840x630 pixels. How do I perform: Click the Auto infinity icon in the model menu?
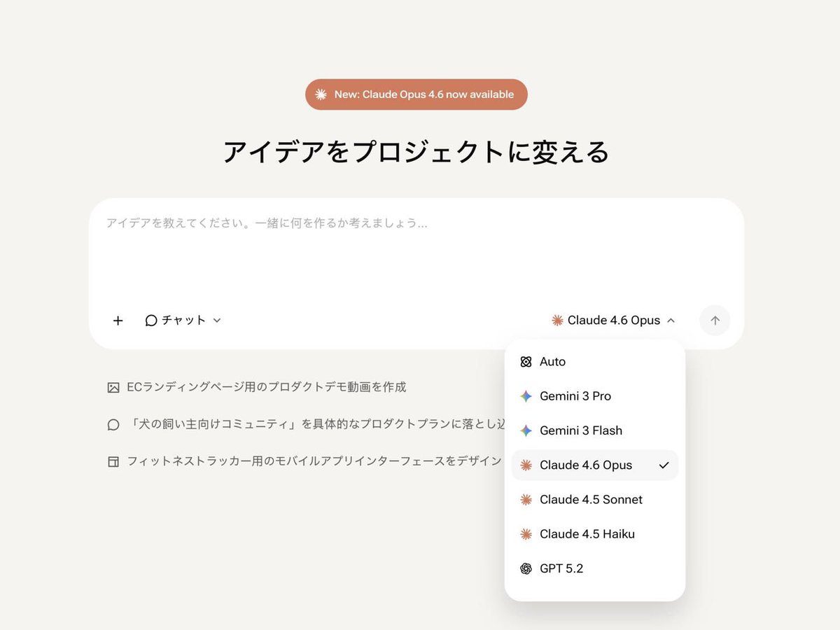(525, 362)
